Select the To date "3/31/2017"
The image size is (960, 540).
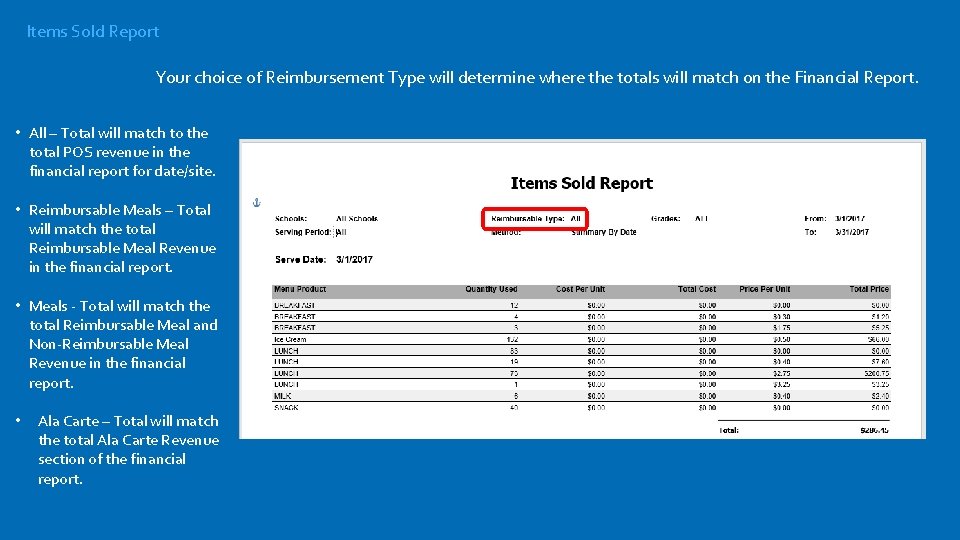tap(852, 232)
